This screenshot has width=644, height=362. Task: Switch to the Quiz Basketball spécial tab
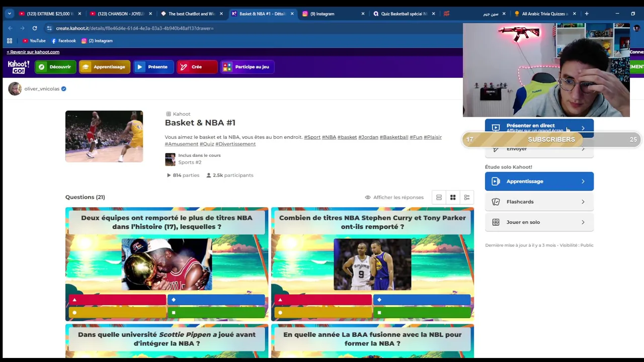coord(404,14)
